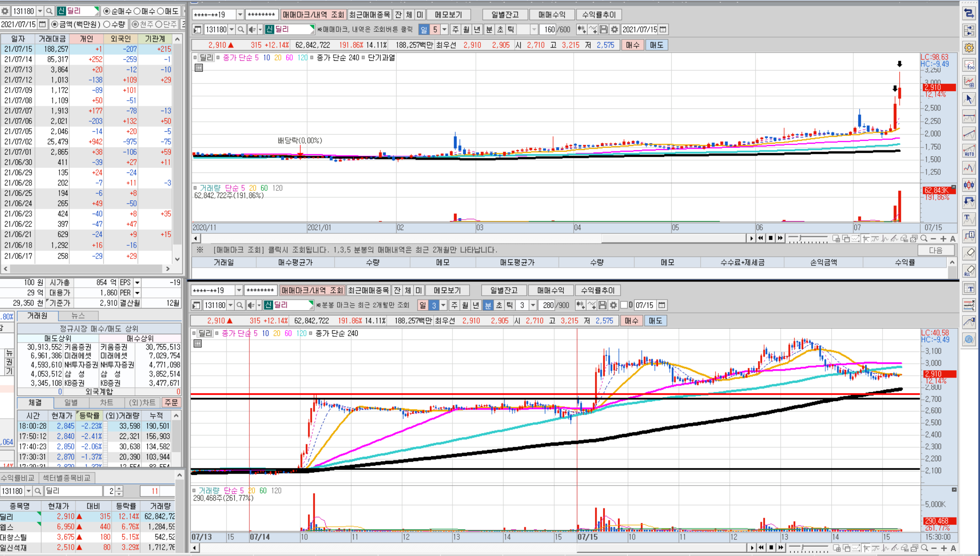Open the 섹터별종목비교 tab
The height and width of the screenshot is (556, 980).
66,478
